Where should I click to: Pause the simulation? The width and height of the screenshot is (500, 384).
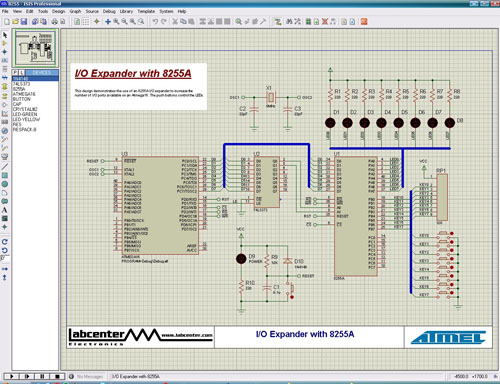coord(42,376)
